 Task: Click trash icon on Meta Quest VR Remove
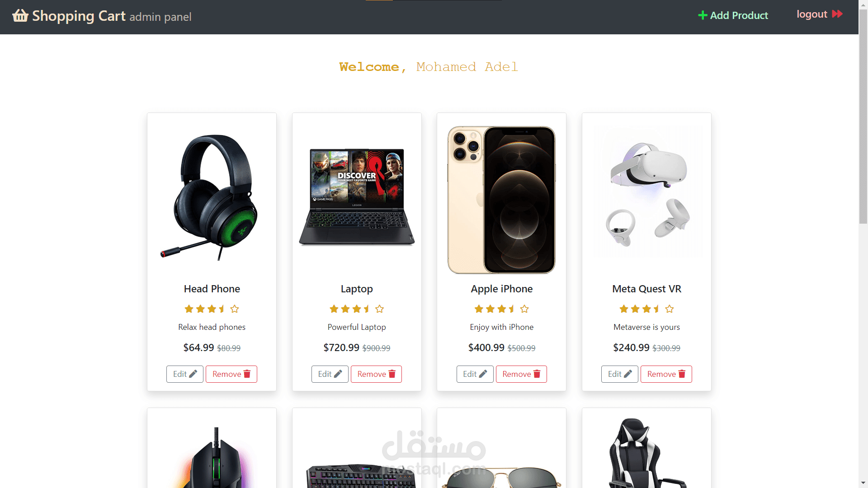(682, 374)
